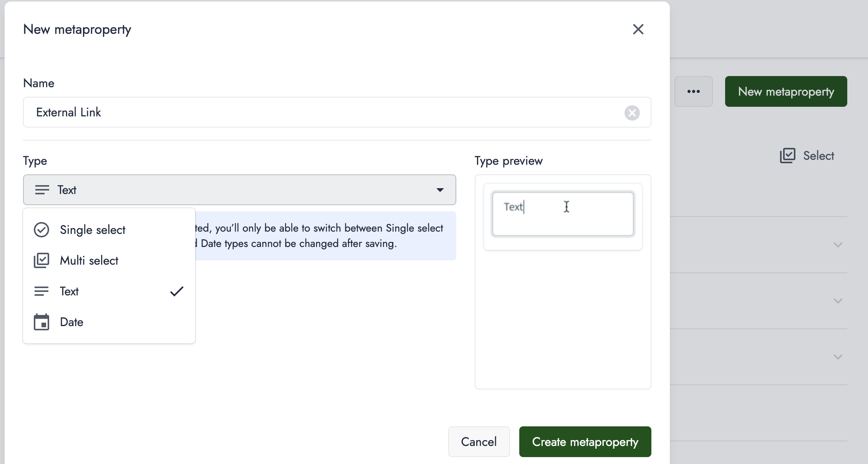Click the Type dropdown caret arrow
This screenshot has width=868, height=464.
[x=440, y=190]
